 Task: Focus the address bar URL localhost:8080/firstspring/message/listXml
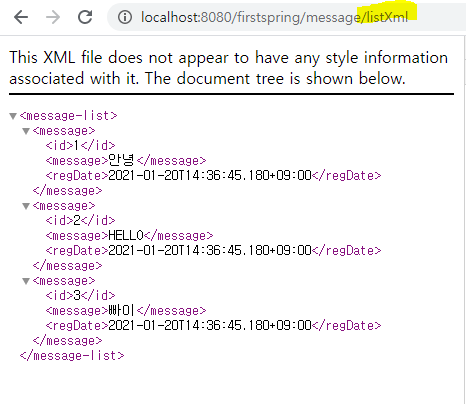[x=274, y=17]
